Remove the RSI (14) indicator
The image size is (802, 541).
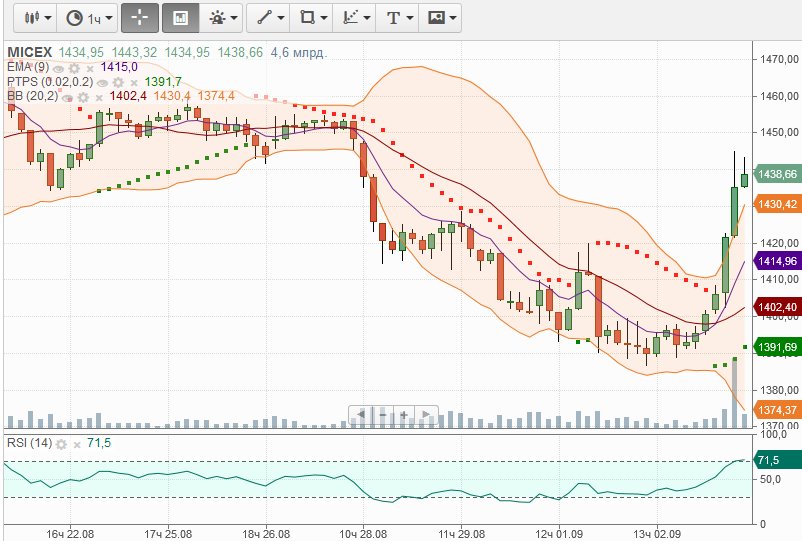click(76, 443)
